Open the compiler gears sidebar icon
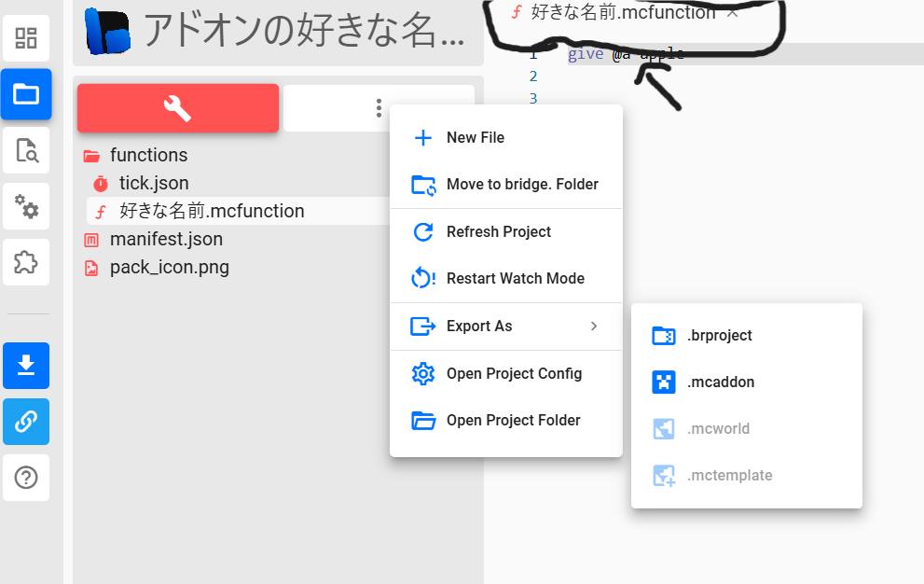This screenshot has width=924, height=584. (x=26, y=206)
